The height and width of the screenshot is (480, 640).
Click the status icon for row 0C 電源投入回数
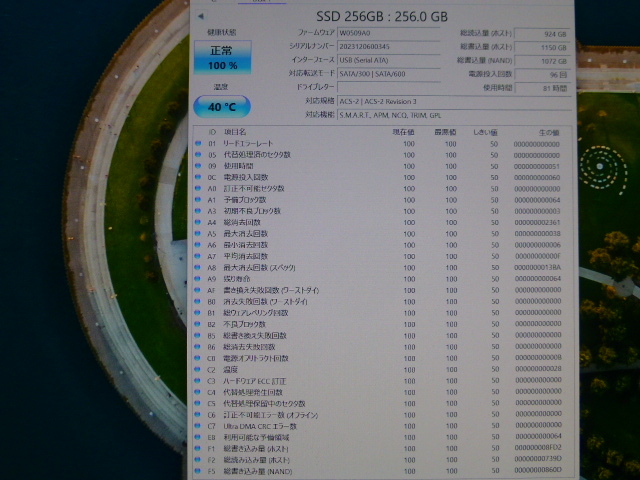198,177
